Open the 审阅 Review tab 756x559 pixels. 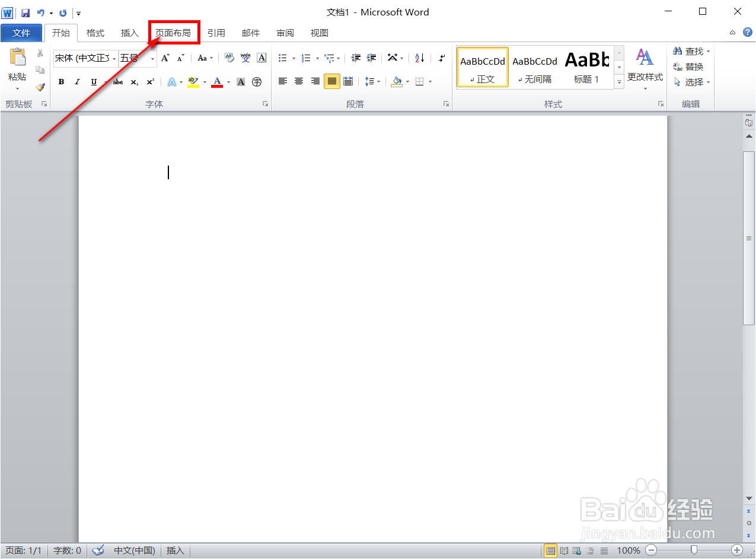click(x=285, y=33)
